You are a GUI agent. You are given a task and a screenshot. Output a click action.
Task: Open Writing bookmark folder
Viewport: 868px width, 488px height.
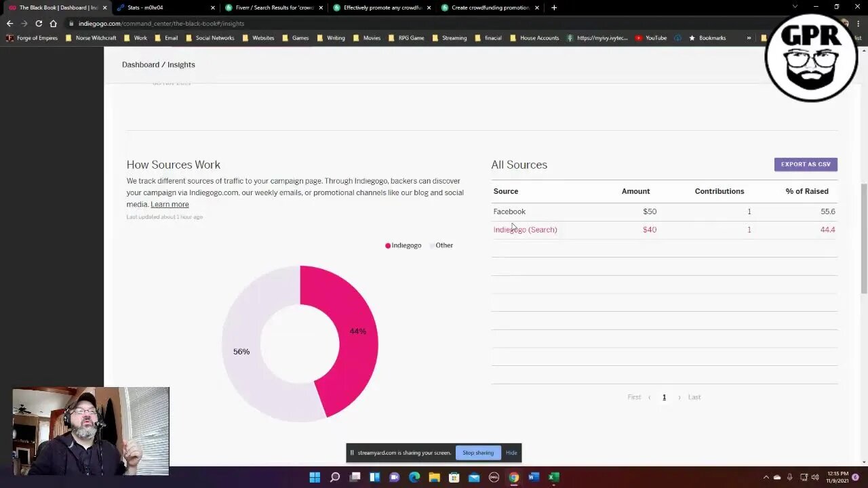pyautogui.click(x=331, y=38)
